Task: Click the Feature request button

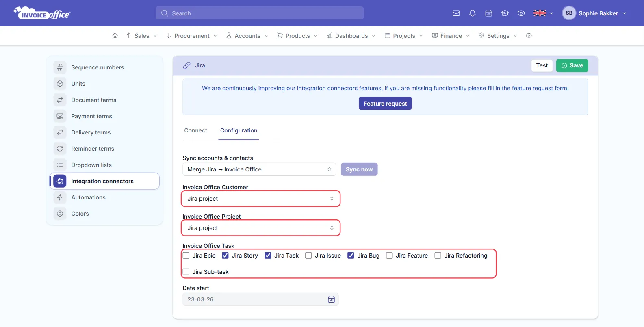Action: tap(385, 104)
